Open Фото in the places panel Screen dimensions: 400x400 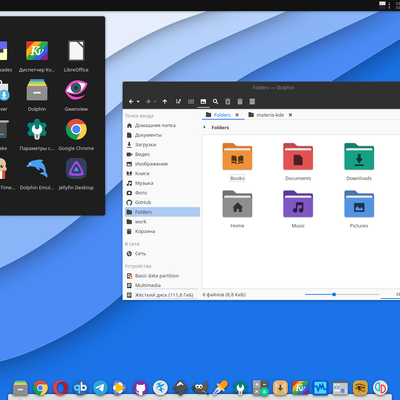[x=162, y=193]
